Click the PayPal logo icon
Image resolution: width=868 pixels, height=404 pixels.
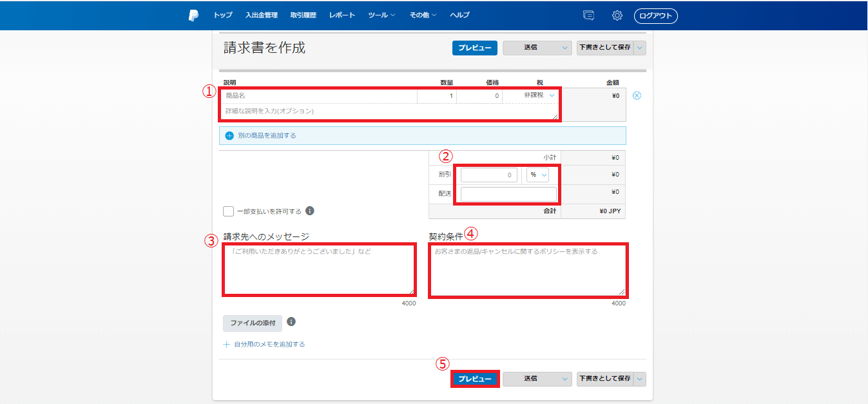[194, 15]
